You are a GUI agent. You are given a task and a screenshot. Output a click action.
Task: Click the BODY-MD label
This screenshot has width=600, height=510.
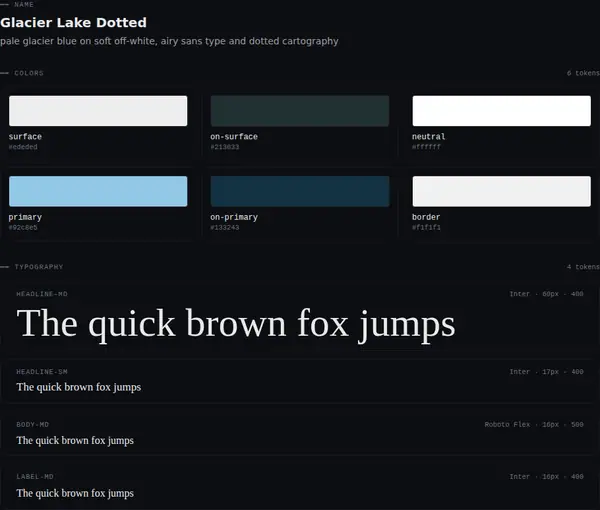(x=33, y=425)
